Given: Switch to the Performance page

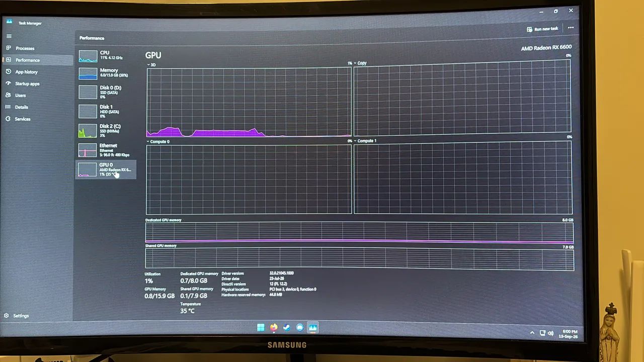Looking at the screenshot, I should (36, 60).
